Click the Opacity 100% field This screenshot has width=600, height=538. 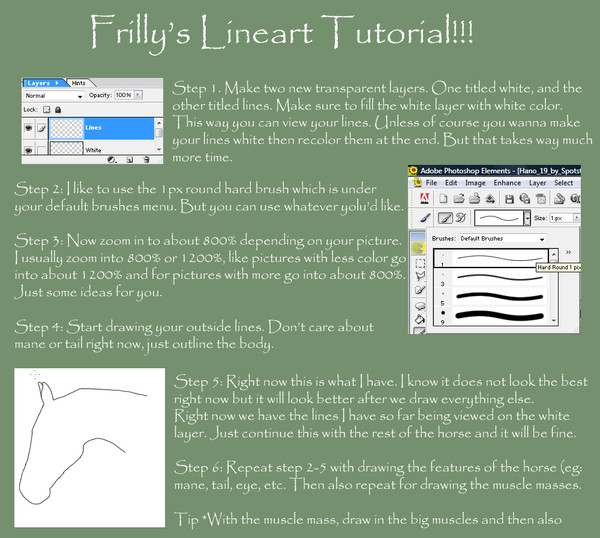pyautogui.click(x=124, y=95)
